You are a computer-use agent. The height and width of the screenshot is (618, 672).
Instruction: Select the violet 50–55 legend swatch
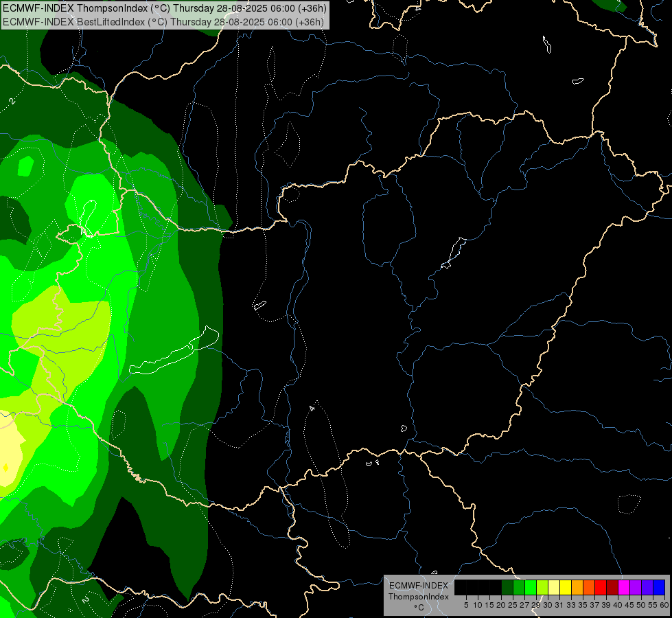coord(647,587)
